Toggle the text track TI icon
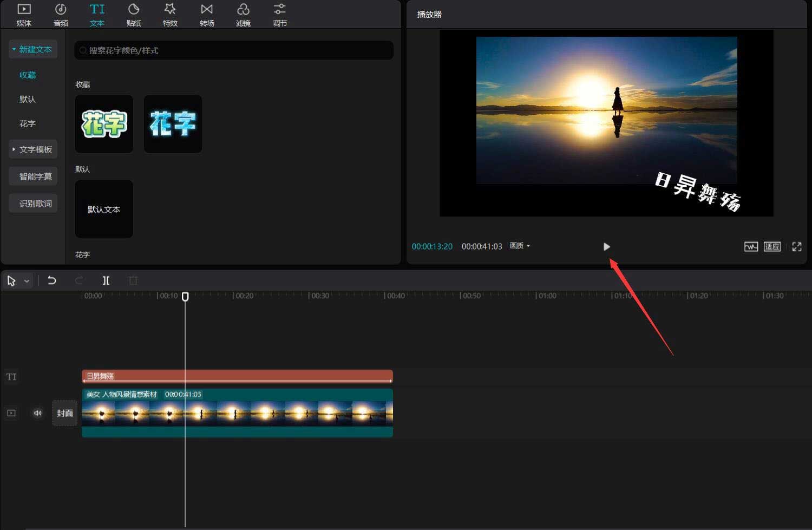Screen dimensions: 812x530 11,377
